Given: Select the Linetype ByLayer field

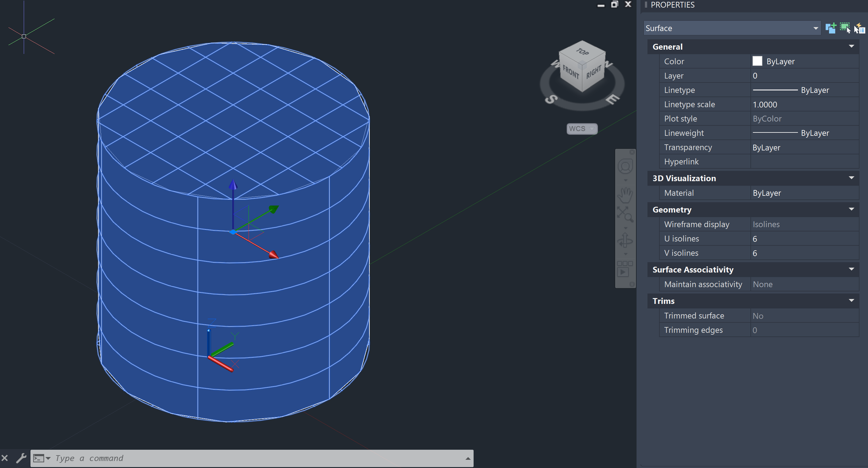Looking at the screenshot, I should (x=805, y=90).
